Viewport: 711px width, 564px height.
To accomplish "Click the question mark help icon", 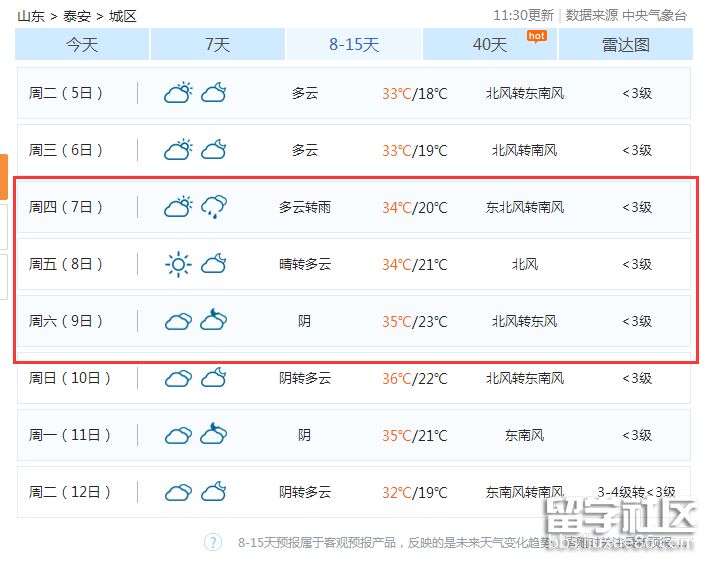I will pos(213,542).
